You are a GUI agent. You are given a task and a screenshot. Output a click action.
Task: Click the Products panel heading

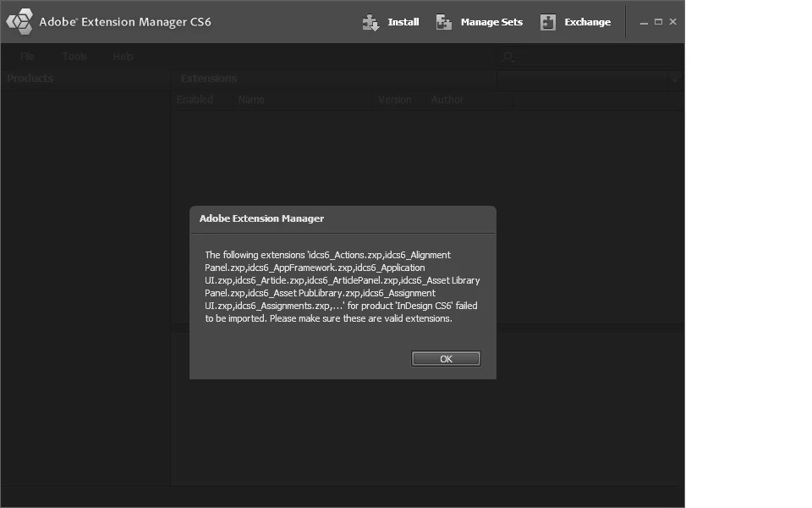(30, 78)
